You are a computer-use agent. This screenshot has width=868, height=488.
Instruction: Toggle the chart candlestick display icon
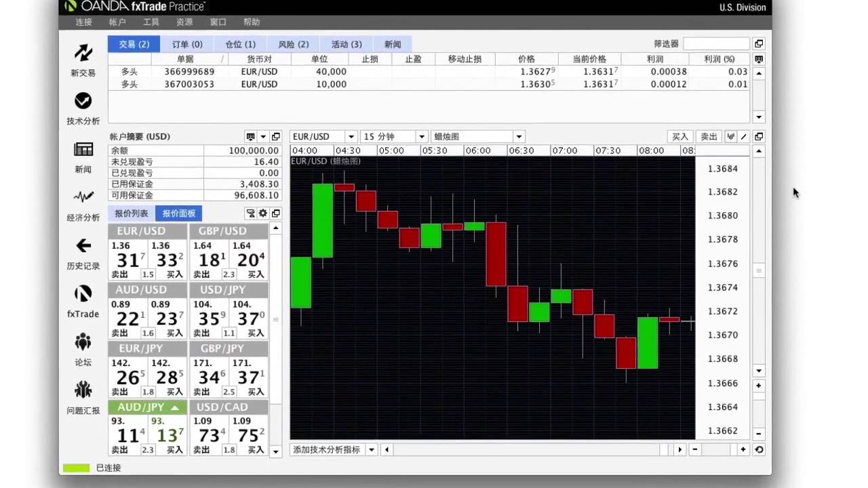click(731, 137)
